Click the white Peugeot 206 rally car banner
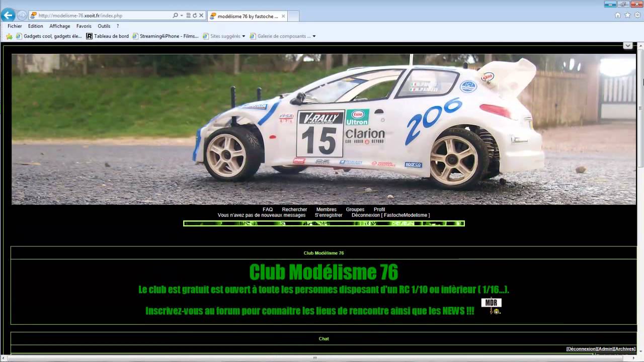 [x=324, y=129]
